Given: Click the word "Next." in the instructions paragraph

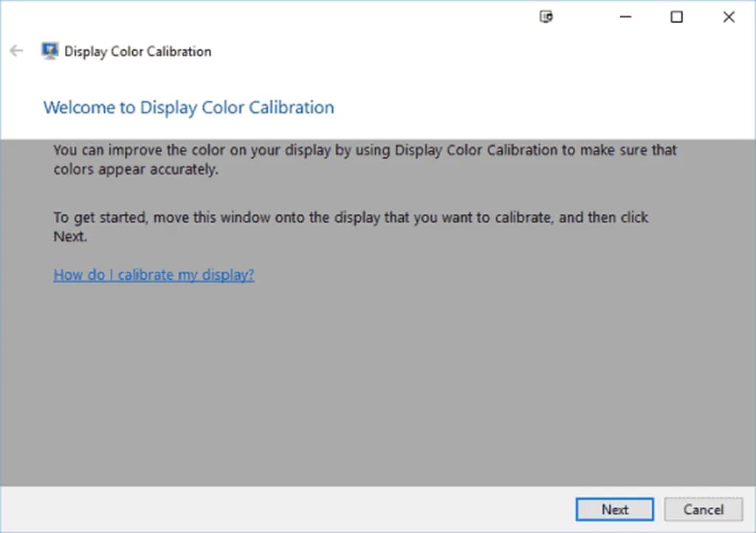Looking at the screenshot, I should pos(70,237).
